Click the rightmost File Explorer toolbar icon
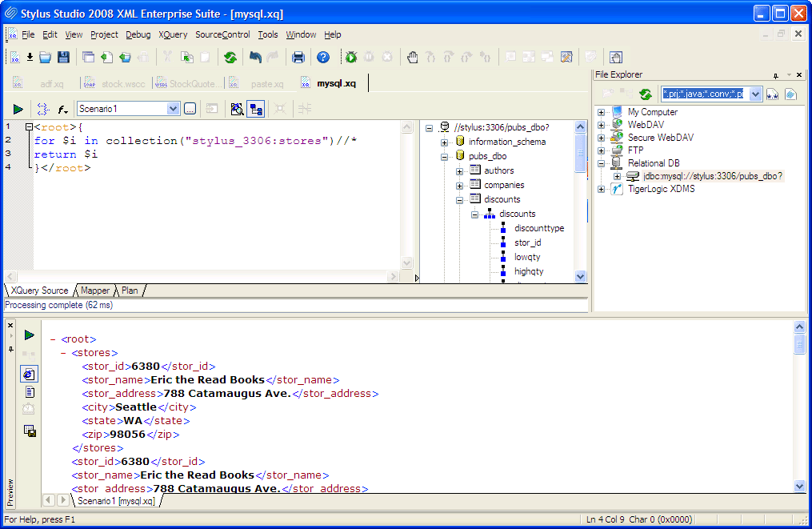 (x=790, y=94)
